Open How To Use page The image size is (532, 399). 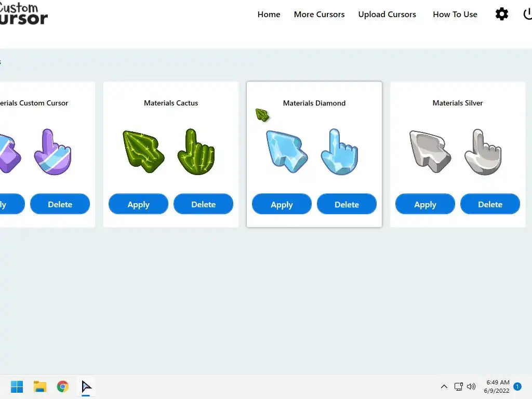(455, 14)
